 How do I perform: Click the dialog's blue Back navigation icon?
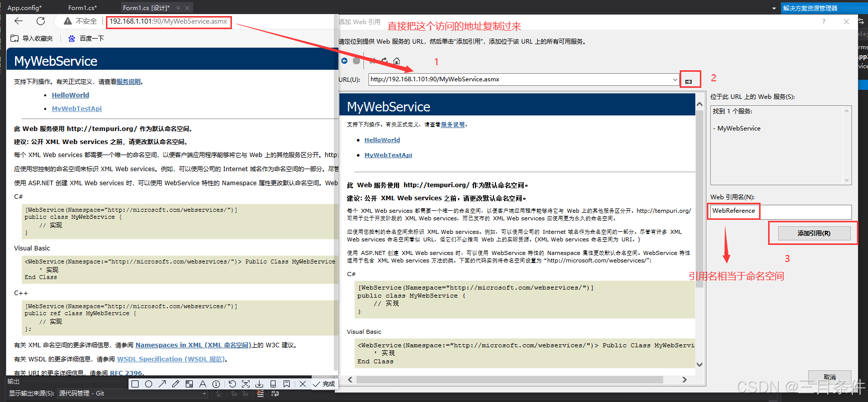[x=344, y=61]
